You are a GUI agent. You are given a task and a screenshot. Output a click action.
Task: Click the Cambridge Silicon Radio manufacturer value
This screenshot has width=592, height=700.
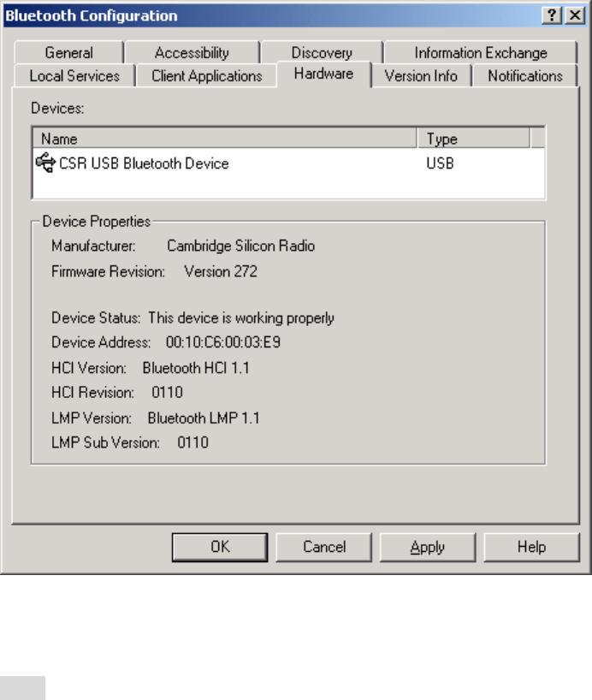click(x=241, y=246)
